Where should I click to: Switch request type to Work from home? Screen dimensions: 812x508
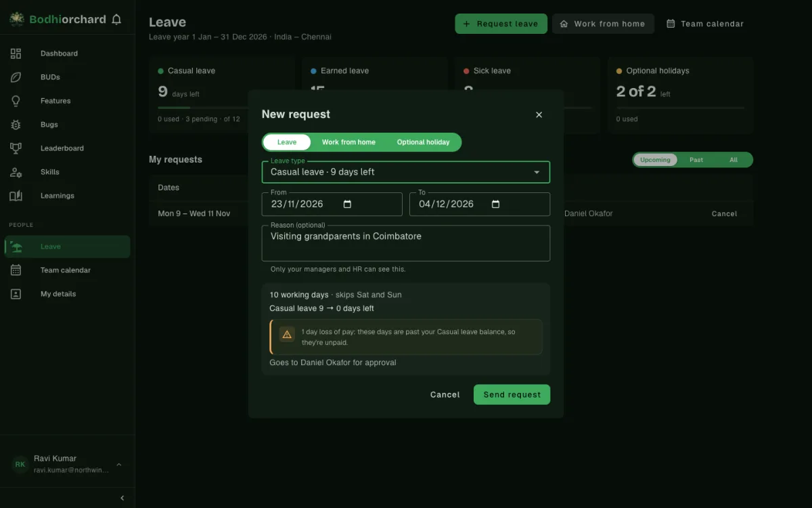348,142
